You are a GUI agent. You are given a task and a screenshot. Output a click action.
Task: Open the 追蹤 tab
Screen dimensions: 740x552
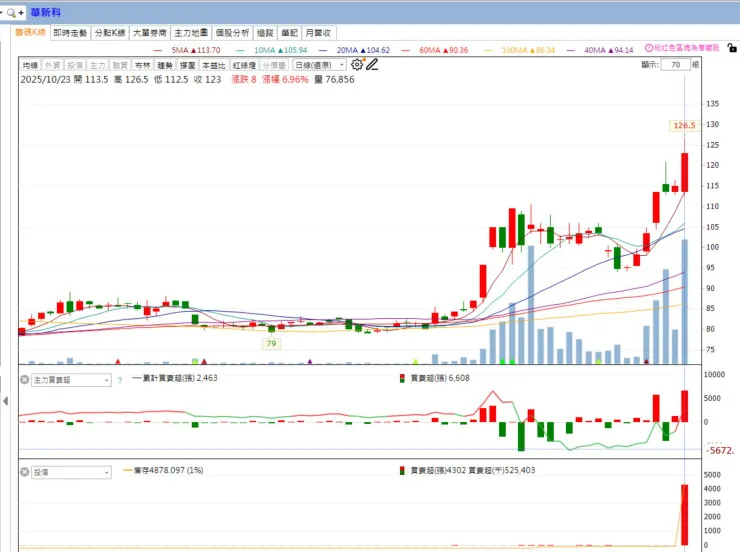(x=265, y=33)
